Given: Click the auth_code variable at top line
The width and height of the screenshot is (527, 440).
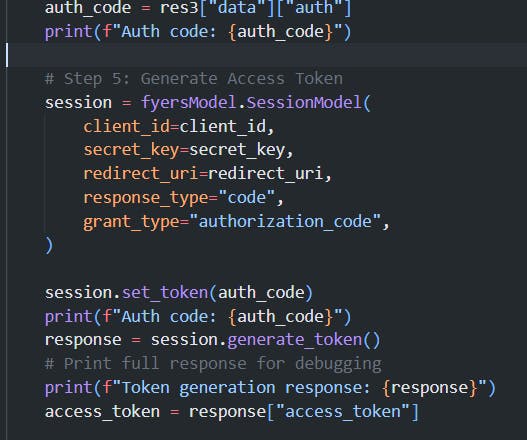Looking at the screenshot, I should [x=88, y=8].
